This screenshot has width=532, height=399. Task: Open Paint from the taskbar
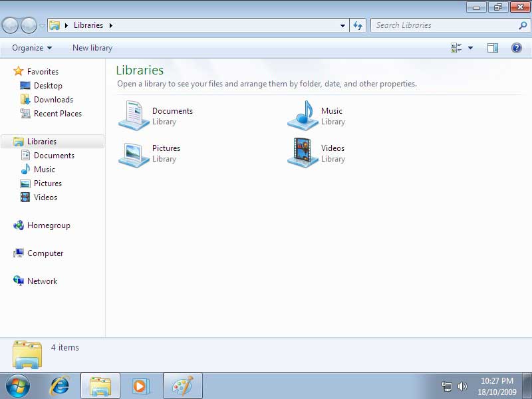pyautogui.click(x=182, y=386)
